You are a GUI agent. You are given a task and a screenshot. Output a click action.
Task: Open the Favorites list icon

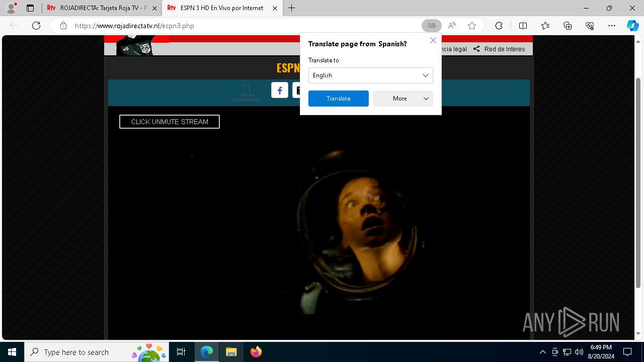(545, 26)
